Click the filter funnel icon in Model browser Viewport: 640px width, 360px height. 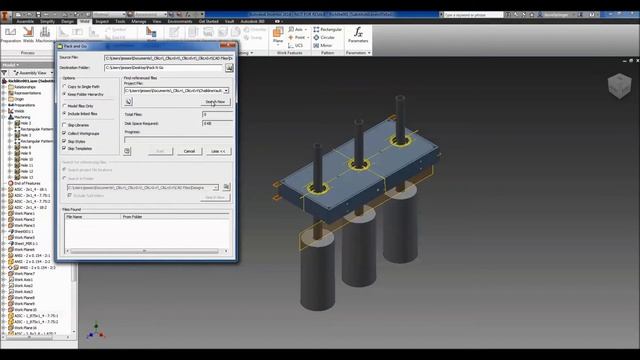click(x=4, y=73)
